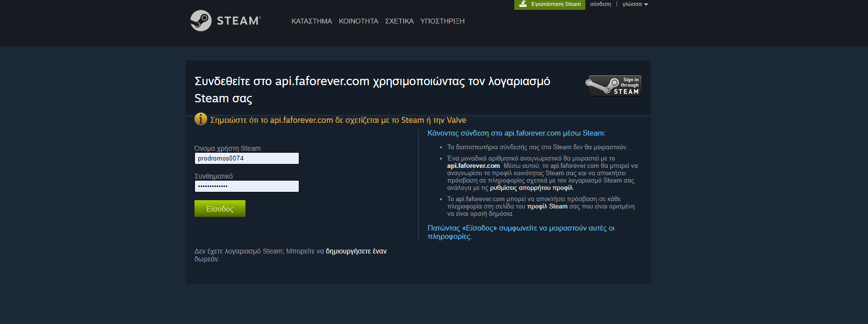Image resolution: width=868 pixels, height=324 pixels.
Task: Open the ΚΟΙΝΟΤΗΤΑ menu
Action: [x=359, y=21]
